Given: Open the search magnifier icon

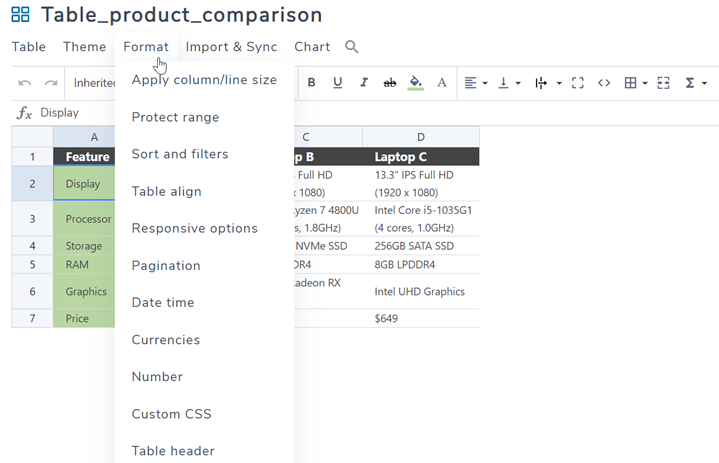Looking at the screenshot, I should tap(351, 47).
